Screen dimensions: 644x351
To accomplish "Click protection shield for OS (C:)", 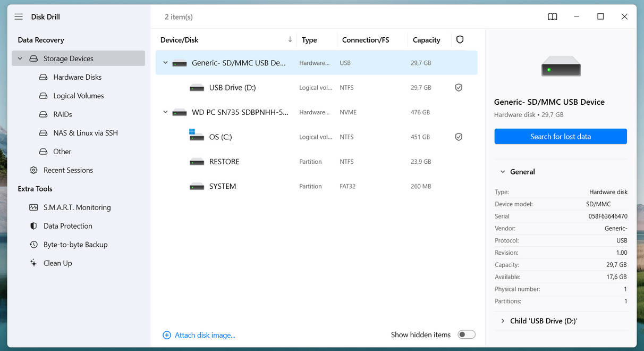I will [459, 137].
